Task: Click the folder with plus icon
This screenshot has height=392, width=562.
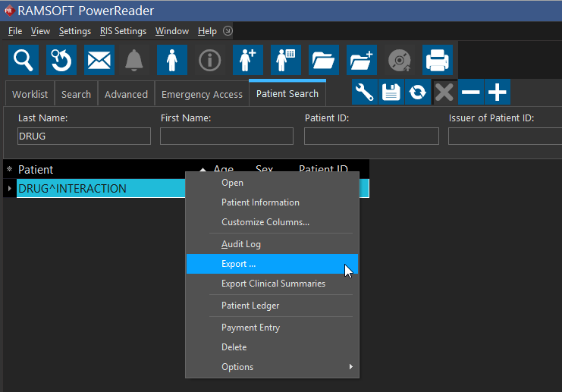Action: click(362, 60)
